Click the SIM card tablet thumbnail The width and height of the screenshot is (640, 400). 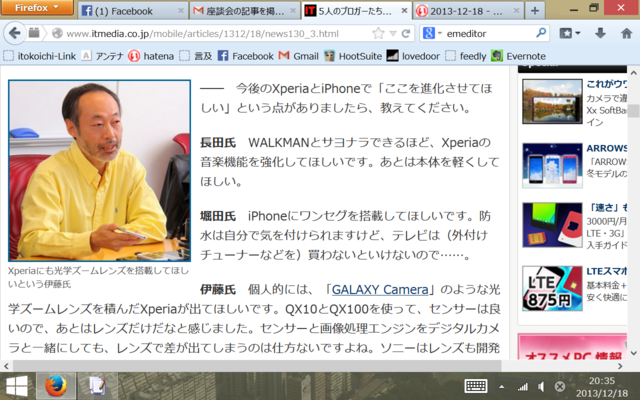(x=552, y=225)
